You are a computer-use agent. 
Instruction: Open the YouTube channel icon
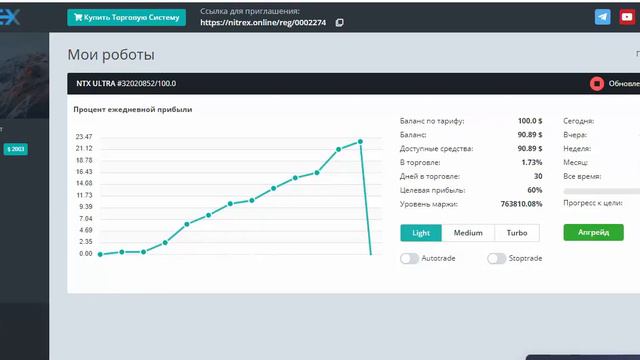pyautogui.click(x=627, y=17)
